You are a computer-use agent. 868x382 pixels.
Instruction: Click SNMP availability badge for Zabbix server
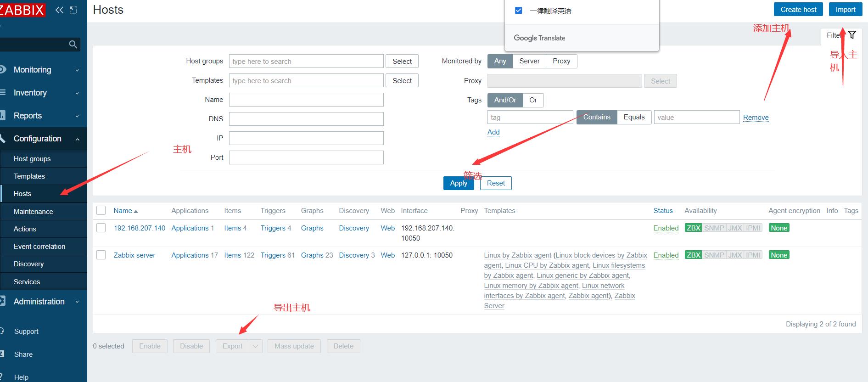pyautogui.click(x=714, y=255)
